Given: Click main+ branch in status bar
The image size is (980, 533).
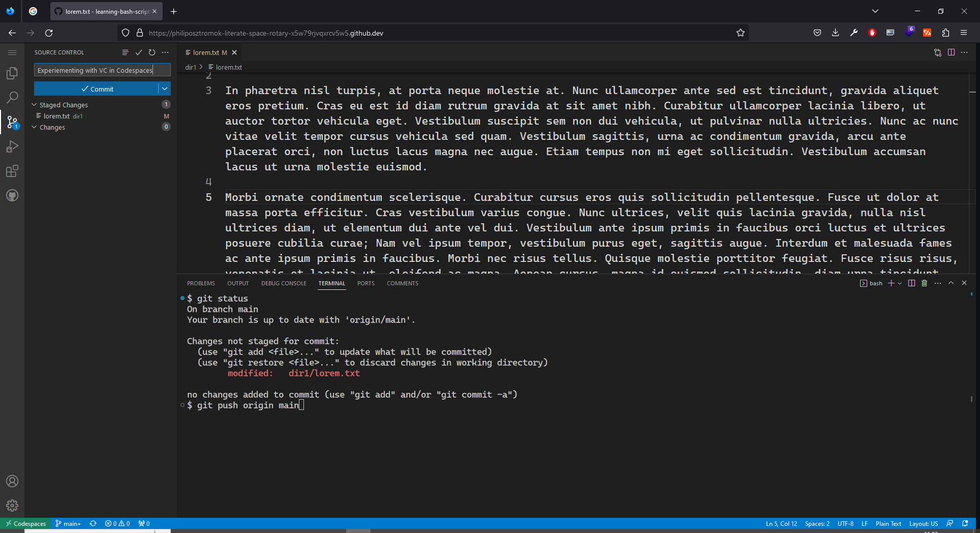Looking at the screenshot, I should pyautogui.click(x=68, y=523).
